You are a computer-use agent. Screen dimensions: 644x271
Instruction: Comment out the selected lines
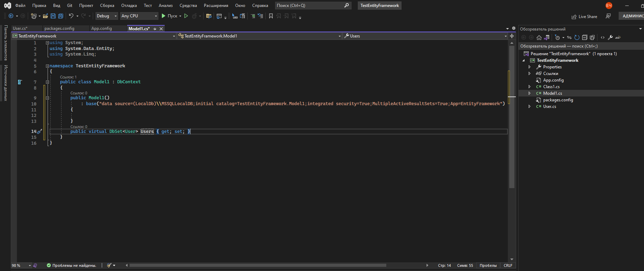253,16
